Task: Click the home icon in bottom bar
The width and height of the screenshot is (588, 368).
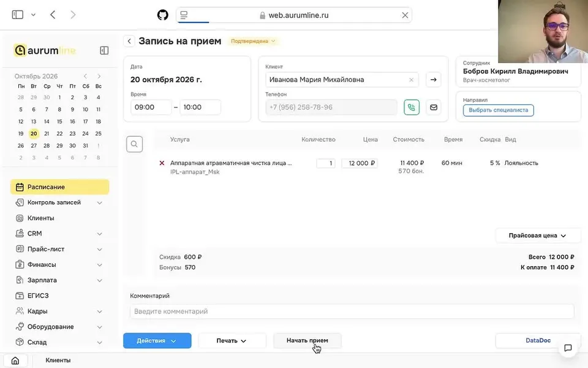Action: (15, 361)
